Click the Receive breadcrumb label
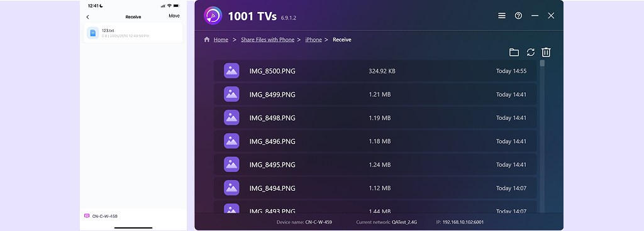This screenshot has height=231, width=644. point(341,40)
